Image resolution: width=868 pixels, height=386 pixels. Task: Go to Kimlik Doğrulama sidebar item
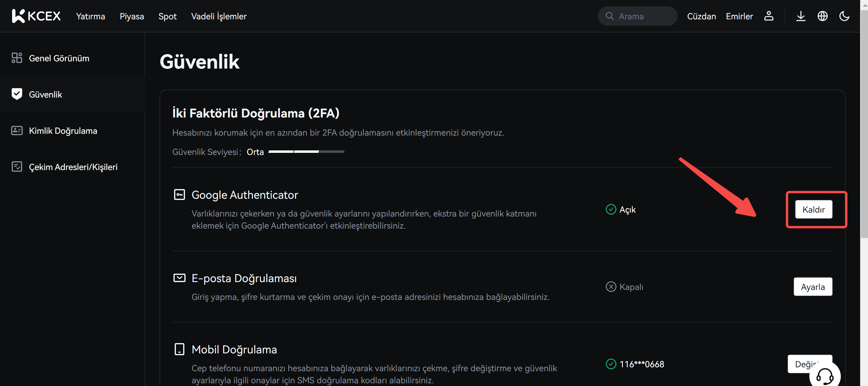click(x=63, y=131)
